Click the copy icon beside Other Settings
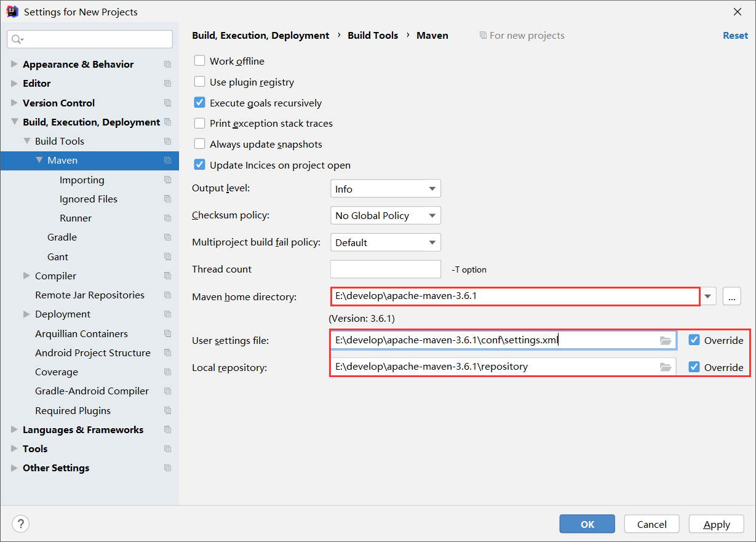Screen dimensions: 756x542 tap(167, 468)
